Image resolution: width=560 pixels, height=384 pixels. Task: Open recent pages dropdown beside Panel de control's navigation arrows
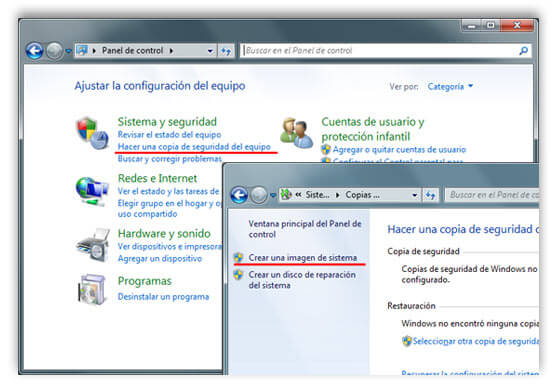coord(68,51)
